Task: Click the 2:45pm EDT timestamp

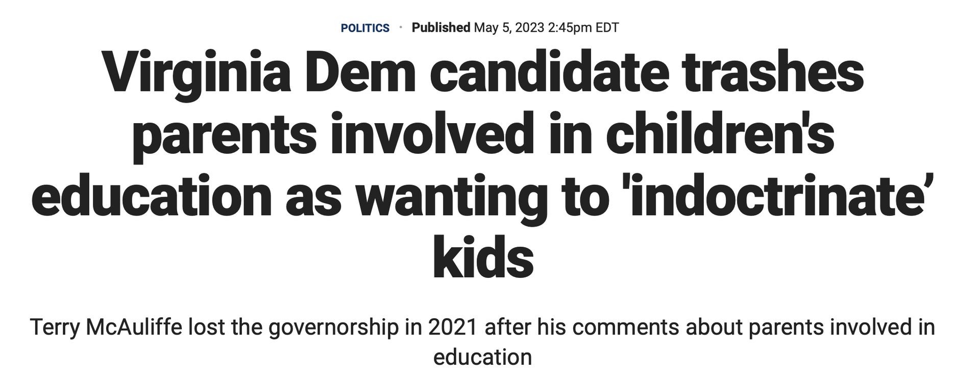Action: [583, 28]
